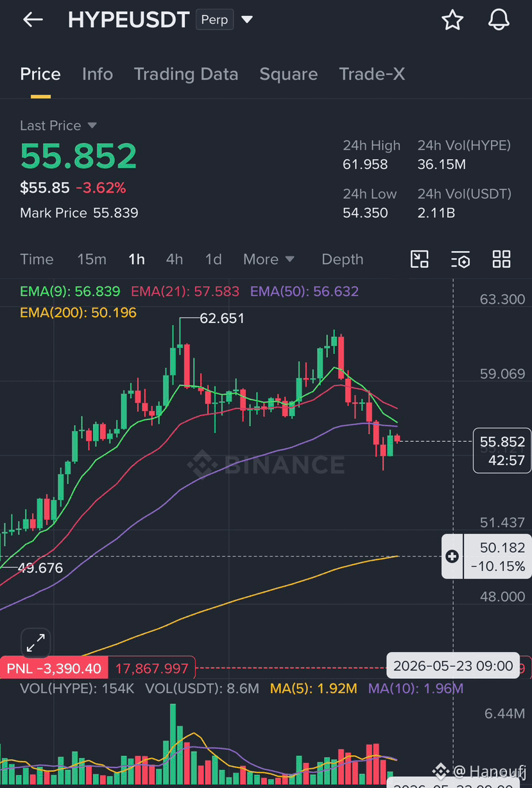532x788 pixels.
Task: Switch to the Price tab
Action: 40,74
